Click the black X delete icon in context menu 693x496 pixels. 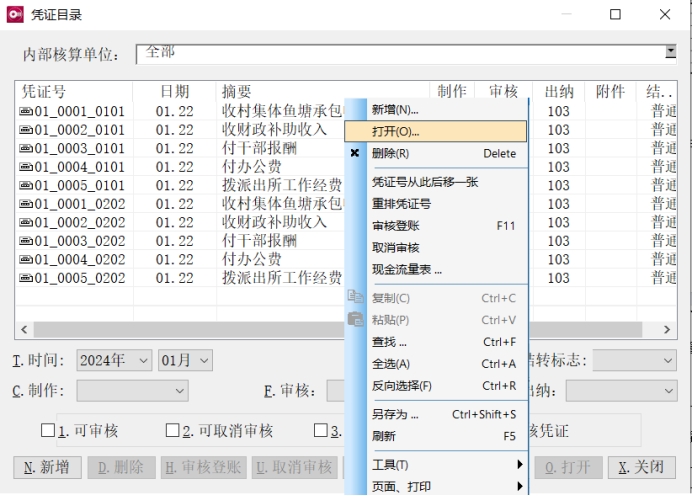[x=355, y=154]
